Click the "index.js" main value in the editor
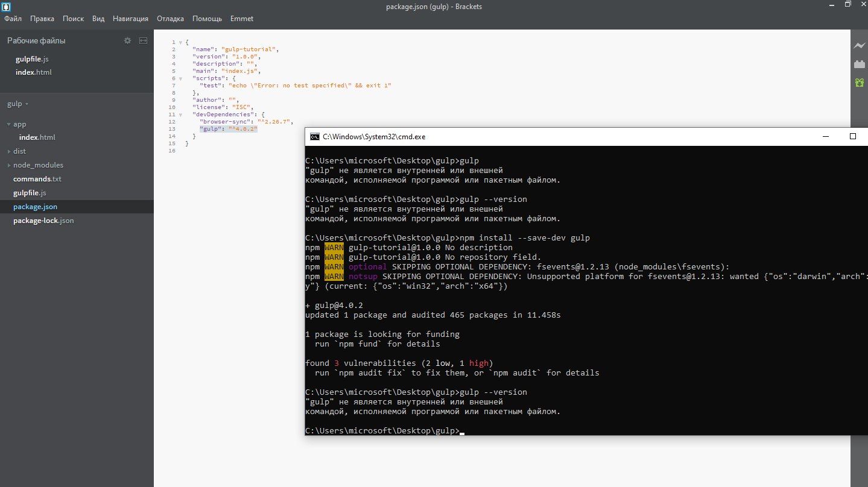This screenshot has width=868, height=487. [240, 71]
